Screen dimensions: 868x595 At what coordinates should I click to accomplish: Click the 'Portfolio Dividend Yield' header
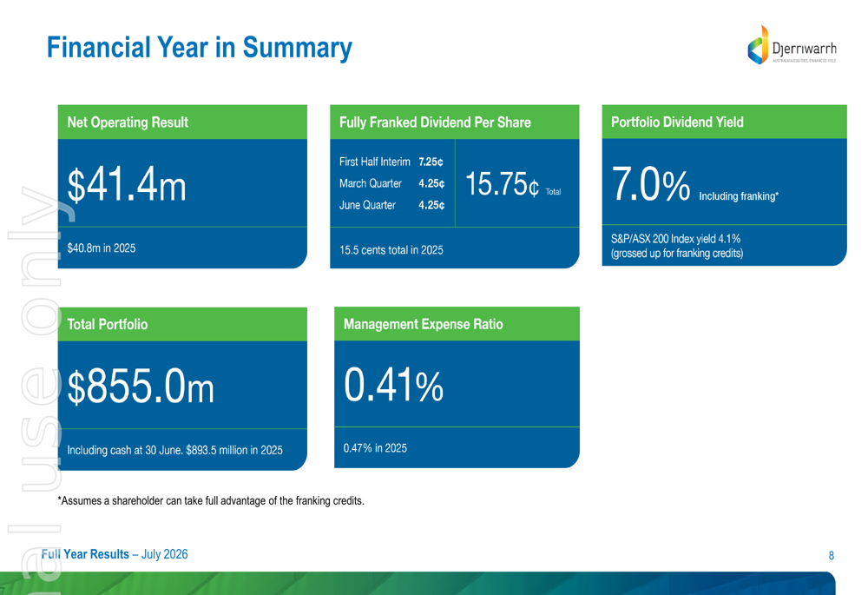click(x=724, y=122)
